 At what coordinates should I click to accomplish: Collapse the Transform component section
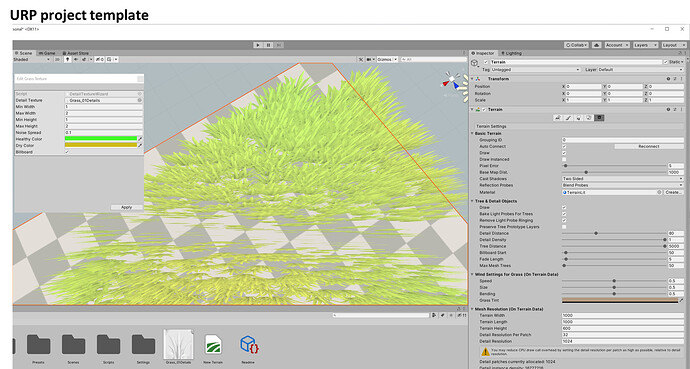point(473,79)
